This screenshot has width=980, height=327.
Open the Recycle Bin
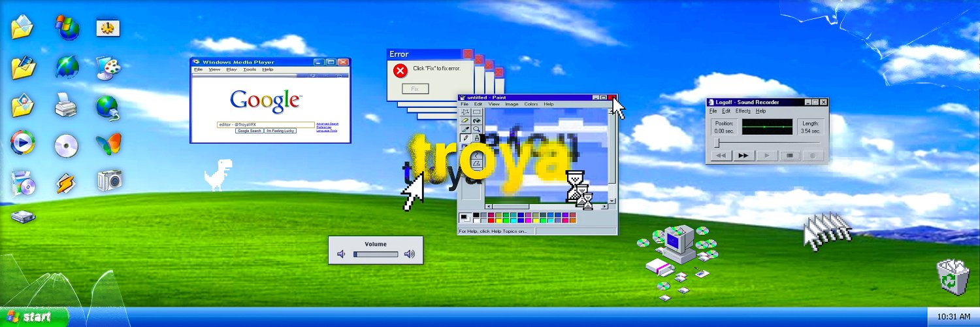point(953,277)
